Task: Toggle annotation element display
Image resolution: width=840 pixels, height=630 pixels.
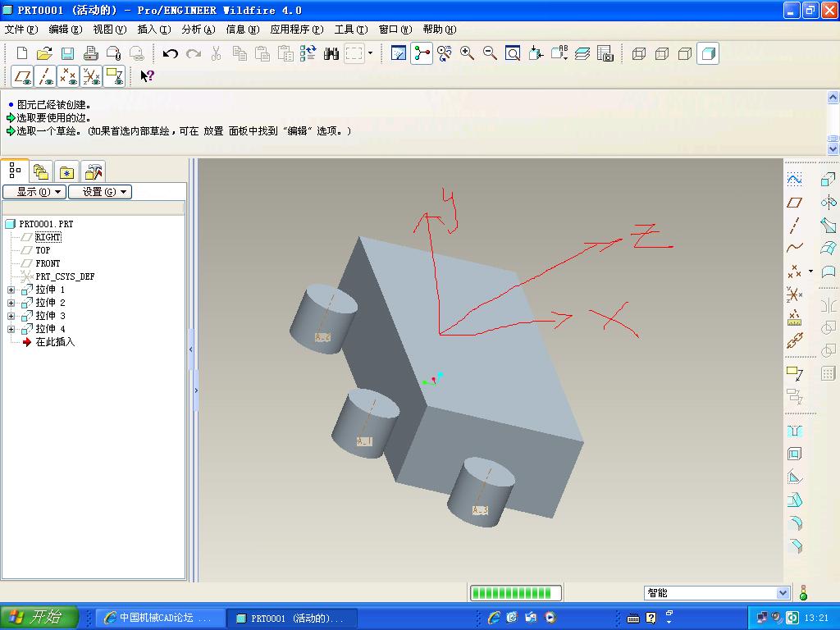Action: point(114,76)
